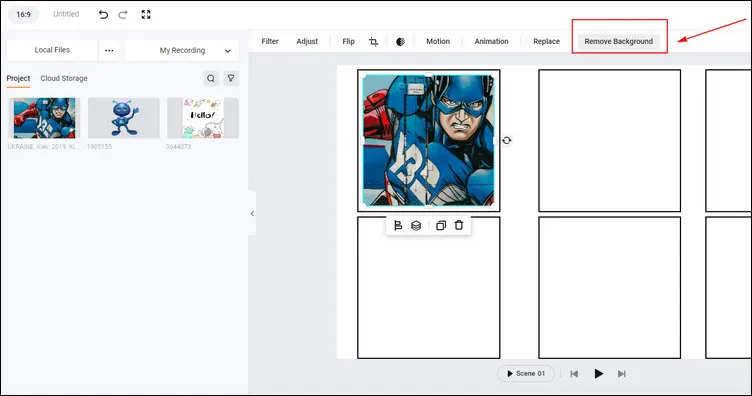752x396 pixels.
Task: Click the Remove Background button
Action: coord(619,41)
